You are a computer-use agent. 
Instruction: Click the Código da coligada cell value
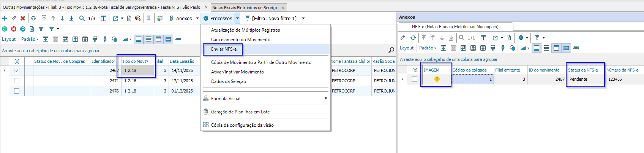point(472,79)
